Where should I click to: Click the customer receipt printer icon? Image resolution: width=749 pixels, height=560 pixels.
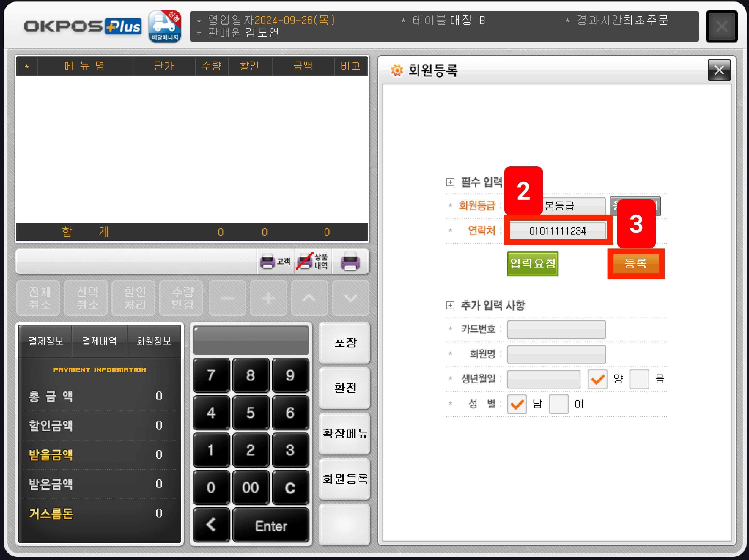(275, 261)
